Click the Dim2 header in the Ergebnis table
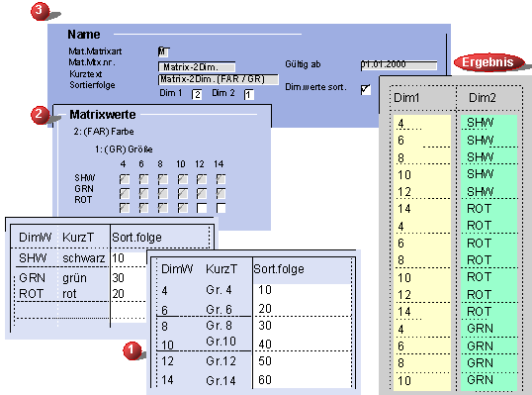Screen dimensions: 532x395 [x=483, y=98]
